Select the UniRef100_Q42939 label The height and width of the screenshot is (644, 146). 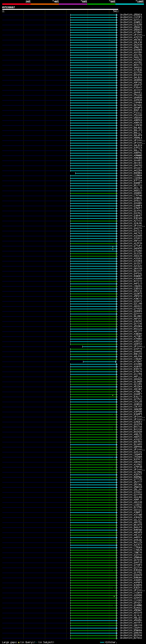131,45
